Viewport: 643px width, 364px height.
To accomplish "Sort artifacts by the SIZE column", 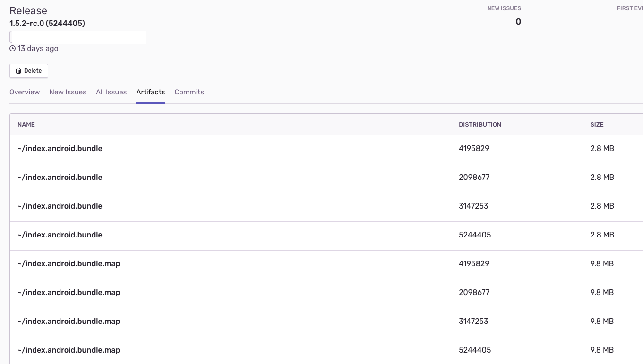I will tap(597, 124).
